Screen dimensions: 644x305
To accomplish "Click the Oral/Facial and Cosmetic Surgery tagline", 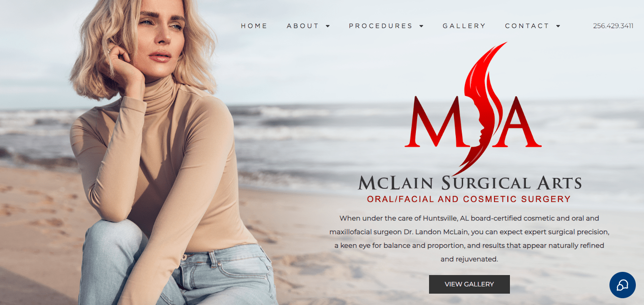I will pos(469,199).
